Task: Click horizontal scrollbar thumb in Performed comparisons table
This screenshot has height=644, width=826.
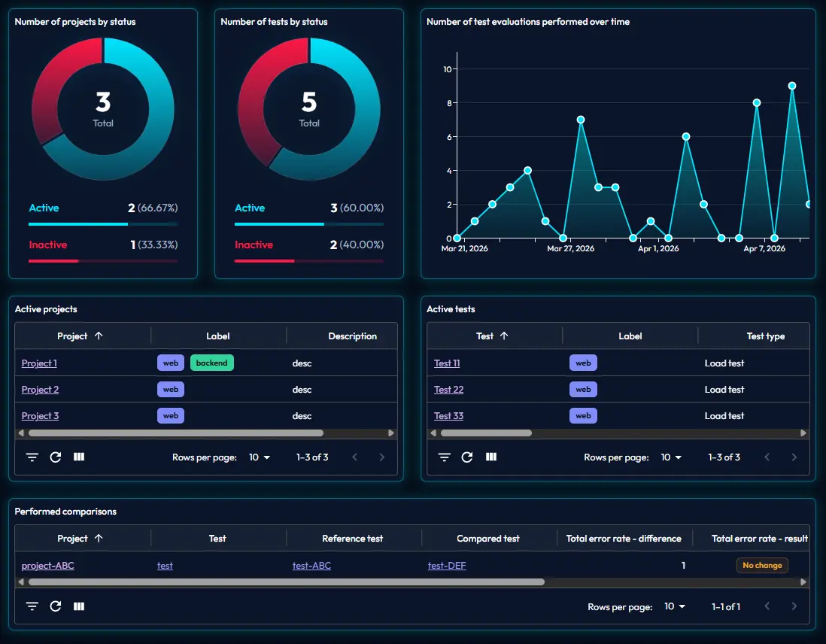Action: tap(287, 582)
